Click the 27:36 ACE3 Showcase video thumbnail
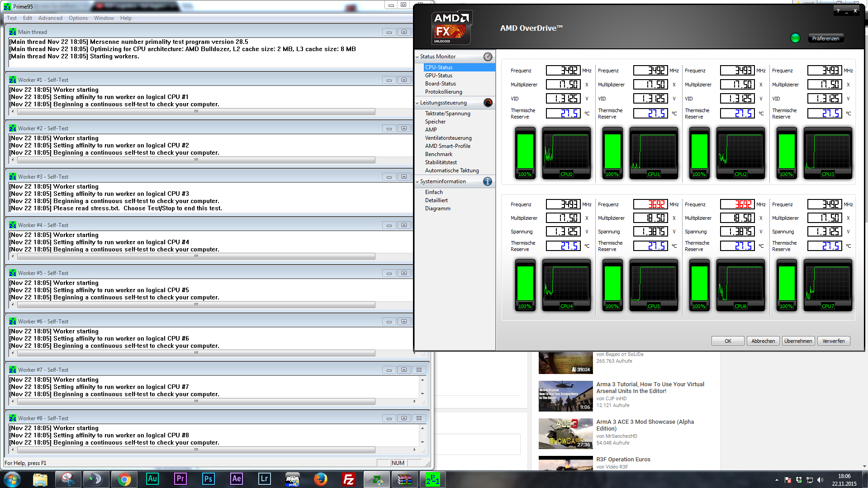The image size is (868, 488). coord(565,434)
